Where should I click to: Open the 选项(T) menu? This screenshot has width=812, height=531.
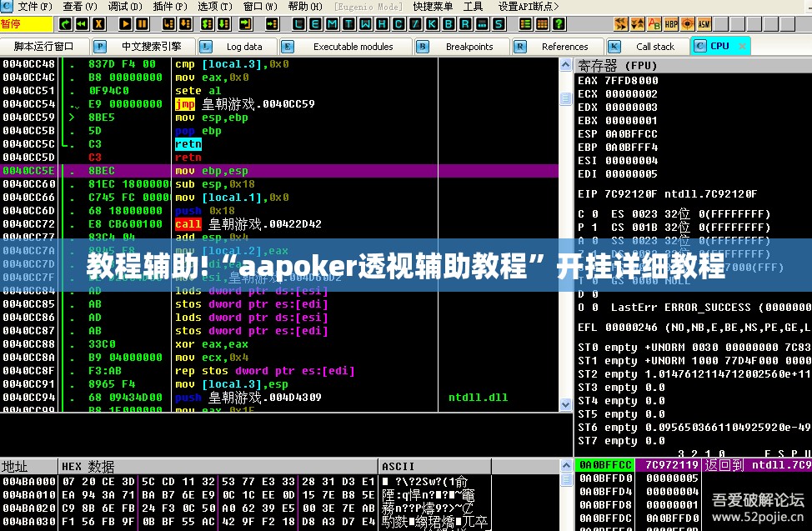click(215, 7)
